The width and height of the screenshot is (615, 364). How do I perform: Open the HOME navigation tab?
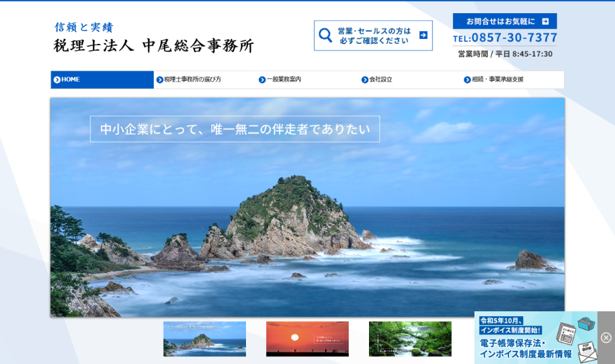[102, 80]
